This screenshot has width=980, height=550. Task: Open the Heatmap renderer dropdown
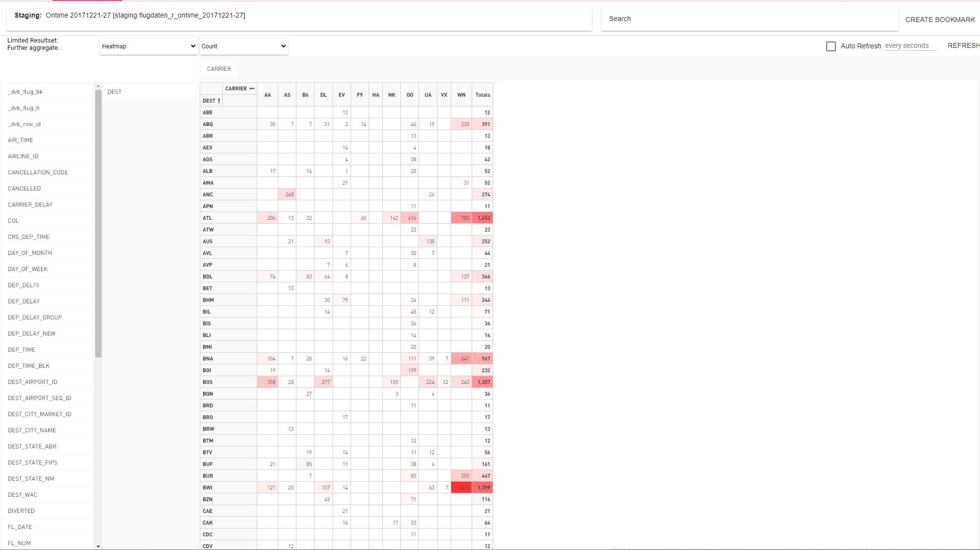coord(148,46)
